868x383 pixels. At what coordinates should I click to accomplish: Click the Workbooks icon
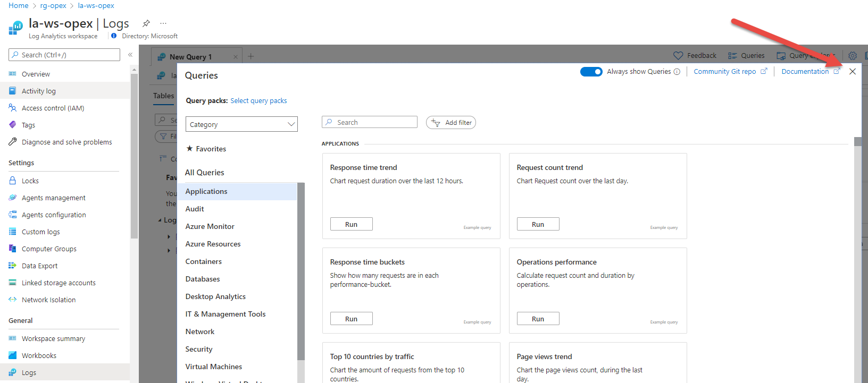[x=13, y=355]
